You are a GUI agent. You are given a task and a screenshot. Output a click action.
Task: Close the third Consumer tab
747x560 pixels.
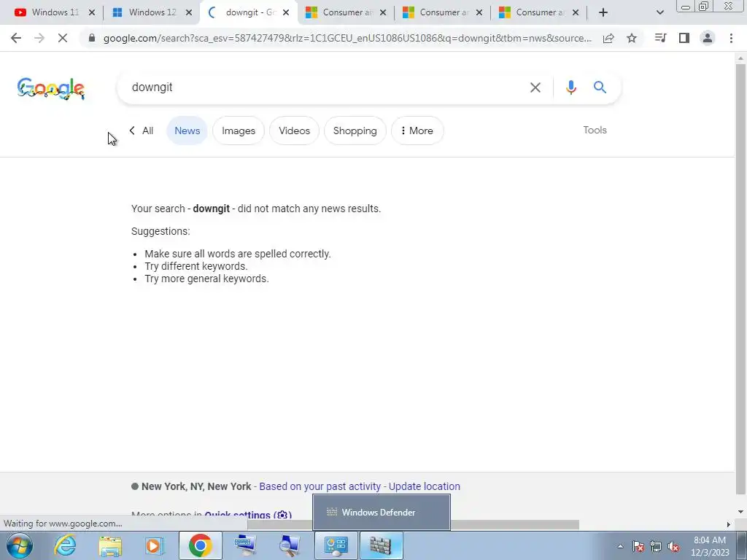(x=576, y=13)
